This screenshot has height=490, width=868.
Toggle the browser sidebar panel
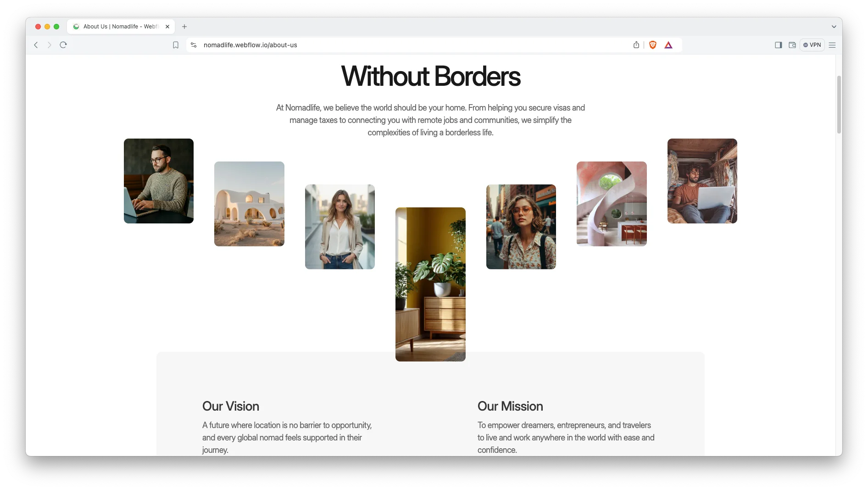(779, 45)
